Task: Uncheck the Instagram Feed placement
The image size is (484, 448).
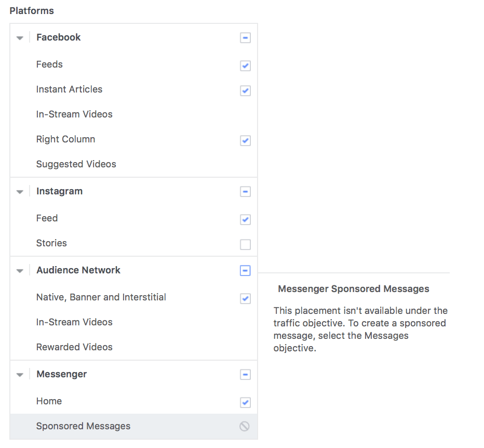Action: pos(245,219)
